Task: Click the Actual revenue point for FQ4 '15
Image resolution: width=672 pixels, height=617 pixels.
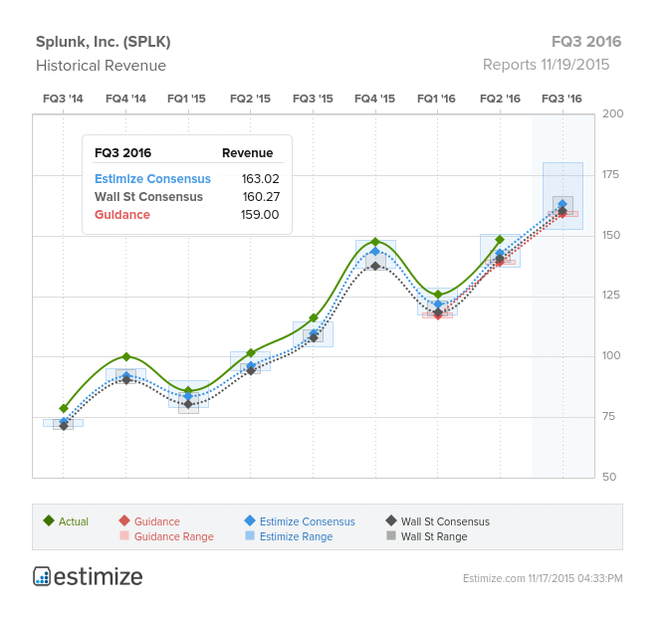Action: [x=376, y=242]
